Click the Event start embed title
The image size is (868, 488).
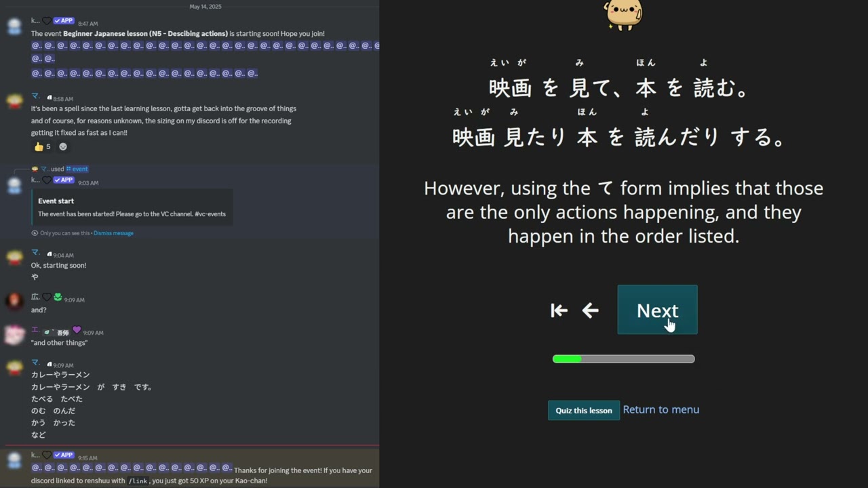56,201
